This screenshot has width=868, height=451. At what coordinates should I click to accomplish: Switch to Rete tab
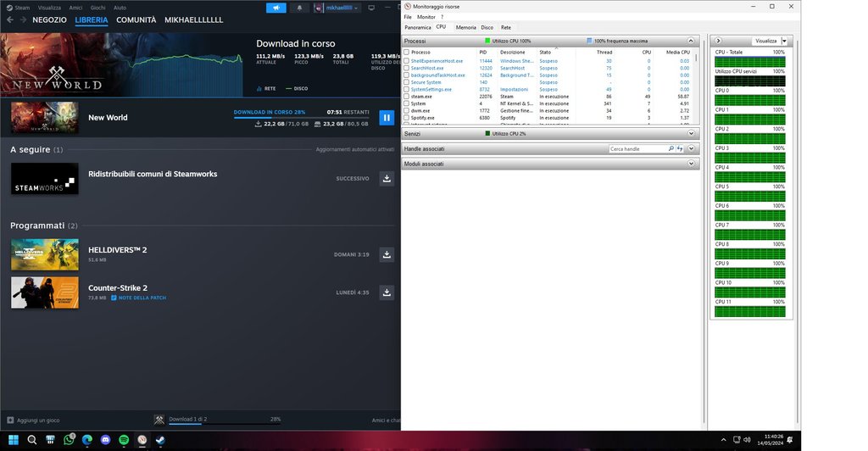(x=506, y=27)
